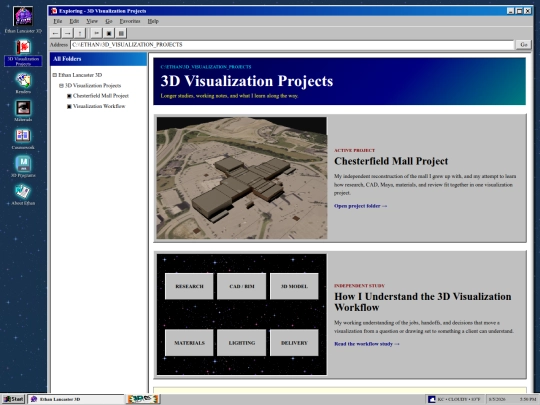The width and height of the screenshot is (540, 405).
Task: Open the About Ethan desktop icon
Action: [23, 194]
